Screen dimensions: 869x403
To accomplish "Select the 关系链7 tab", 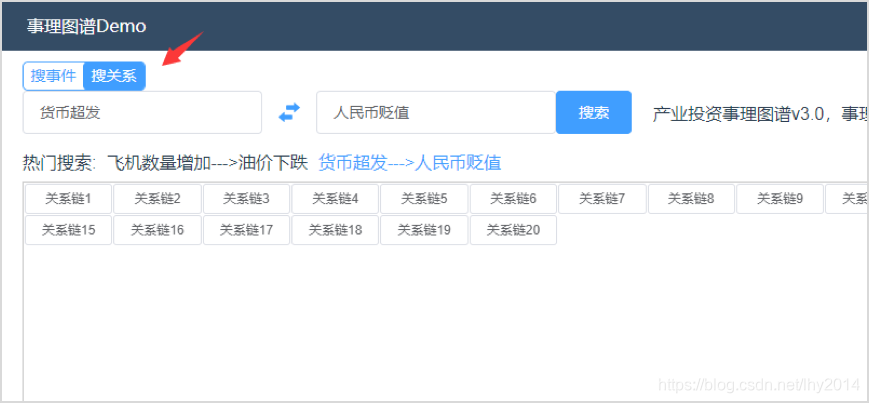I will (602, 199).
